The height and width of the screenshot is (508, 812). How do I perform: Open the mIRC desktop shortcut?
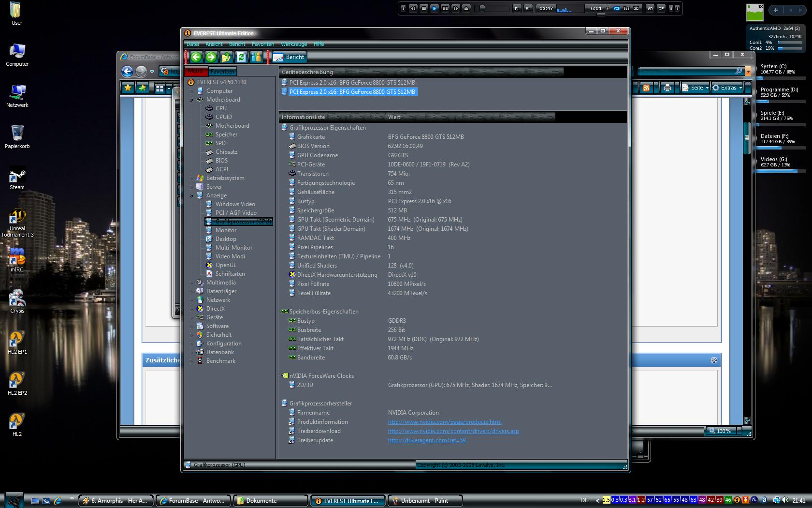pyautogui.click(x=17, y=260)
